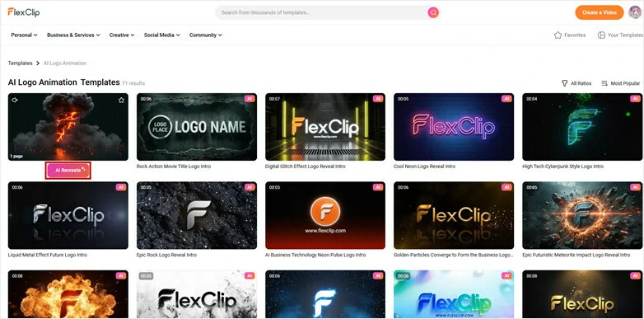Open Epic Futuristic Meteorite Impact thumbnail
Screen dimensions: 644x319
point(582,215)
